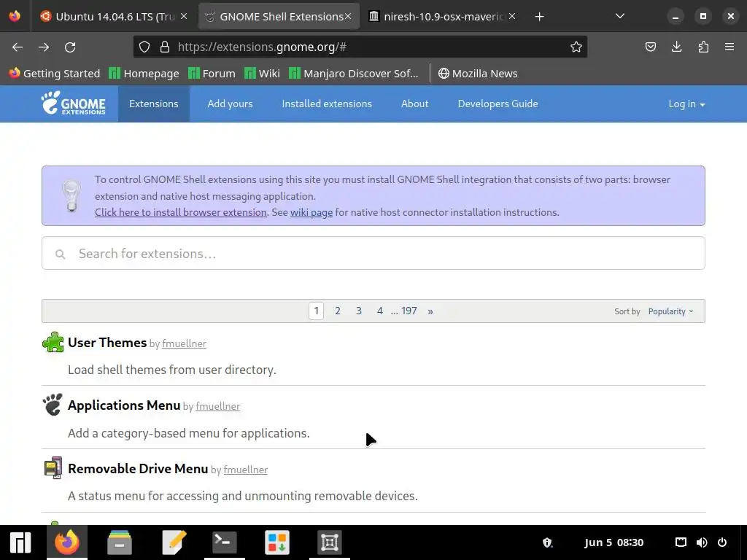Click the padlock site info icon
The height and width of the screenshot is (560, 747).
tap(165, 47)
